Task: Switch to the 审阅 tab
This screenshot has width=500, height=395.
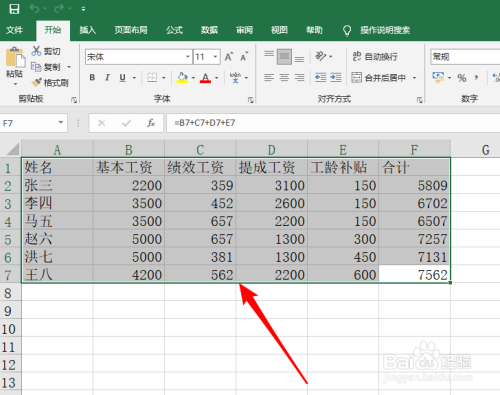Action: click(x=244, y=30)
